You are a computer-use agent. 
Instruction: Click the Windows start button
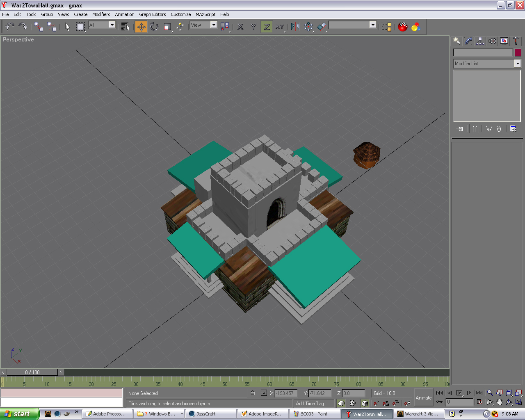pos(19,414)
